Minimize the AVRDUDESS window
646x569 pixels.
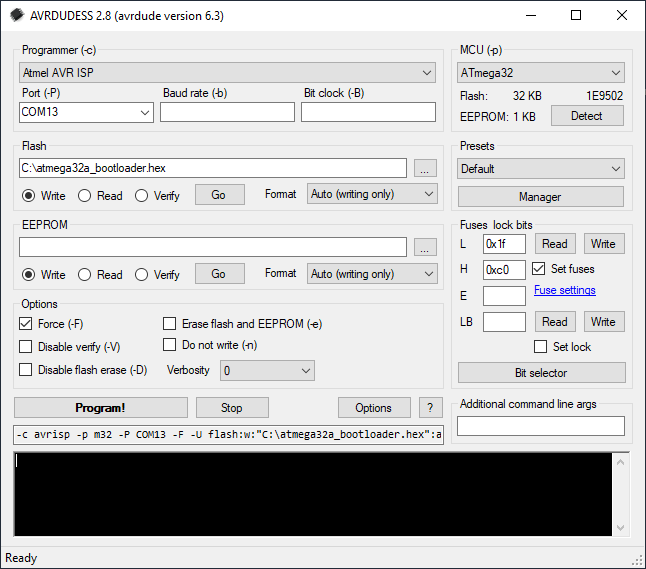point(531,15)
